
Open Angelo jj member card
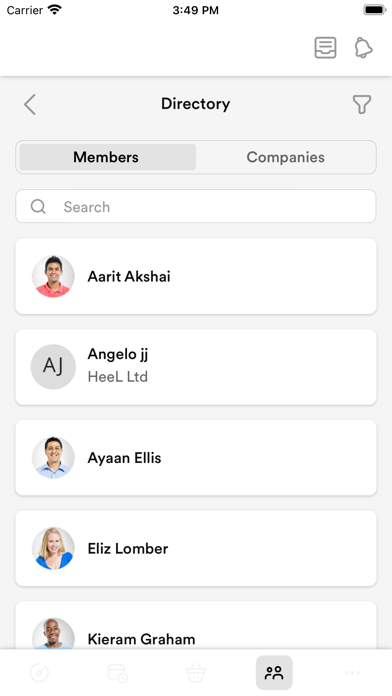tap(196, 367)
